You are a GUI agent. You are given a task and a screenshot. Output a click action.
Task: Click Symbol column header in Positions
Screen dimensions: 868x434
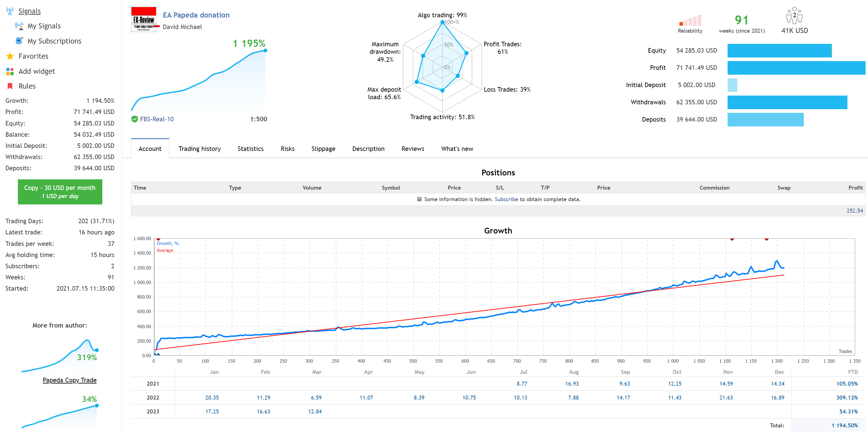pyautogui.click(x=391, y=188)
